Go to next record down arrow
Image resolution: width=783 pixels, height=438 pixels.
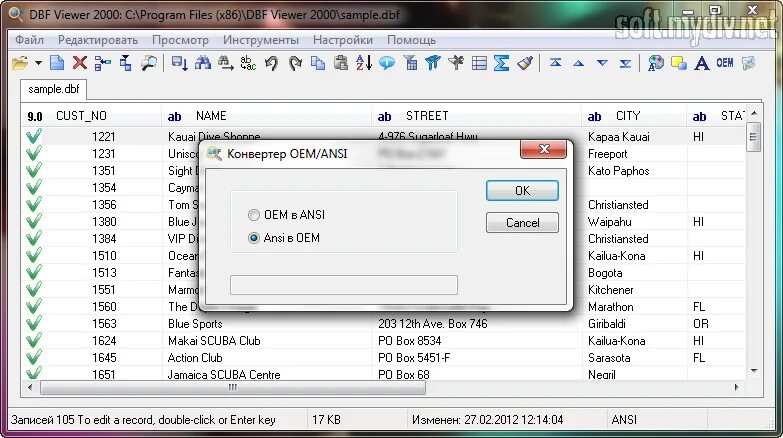(602, 63)
